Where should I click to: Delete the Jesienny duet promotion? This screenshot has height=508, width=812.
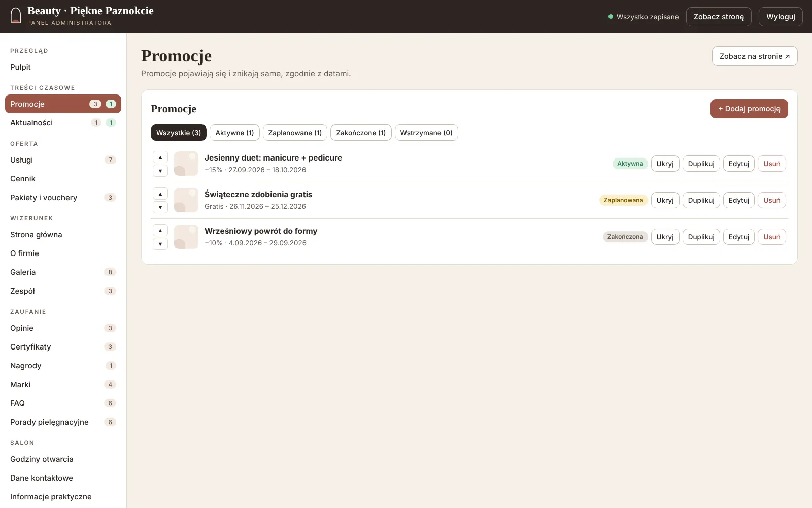coord(772,164)
